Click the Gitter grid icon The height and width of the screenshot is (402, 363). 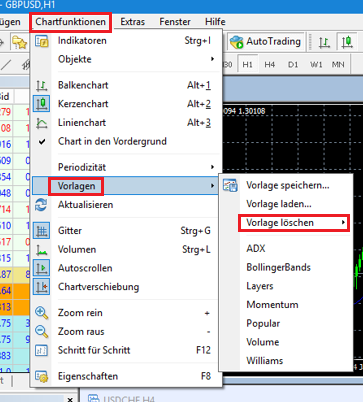click(42, 231)
